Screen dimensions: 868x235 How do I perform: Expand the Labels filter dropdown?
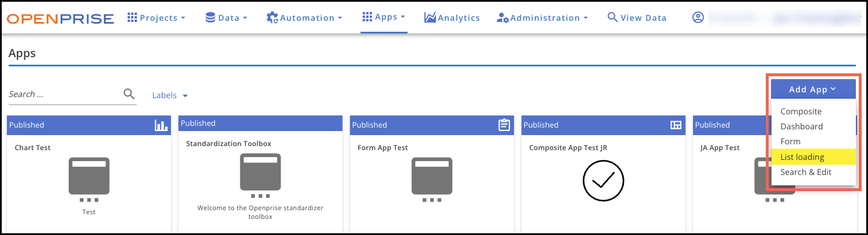coord(170,95)
